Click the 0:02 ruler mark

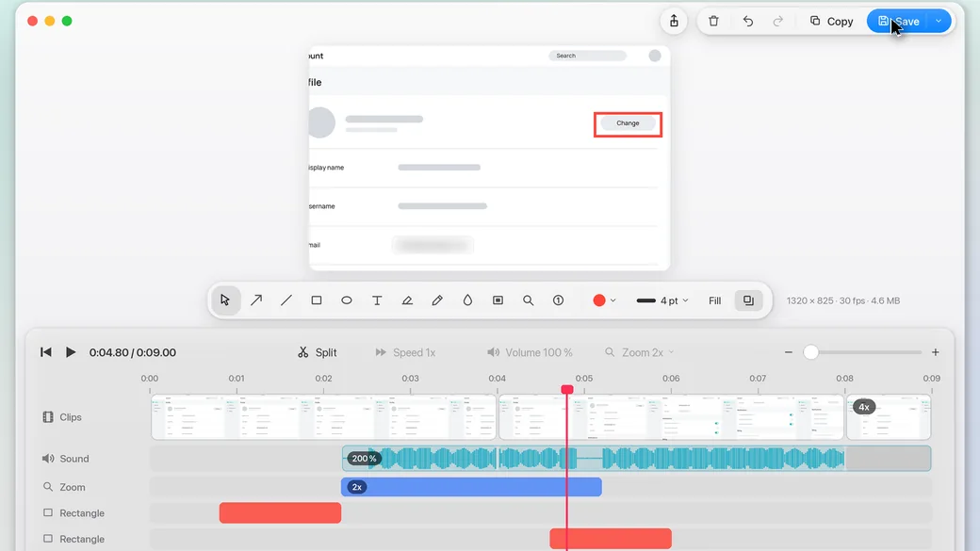[323, 378]
